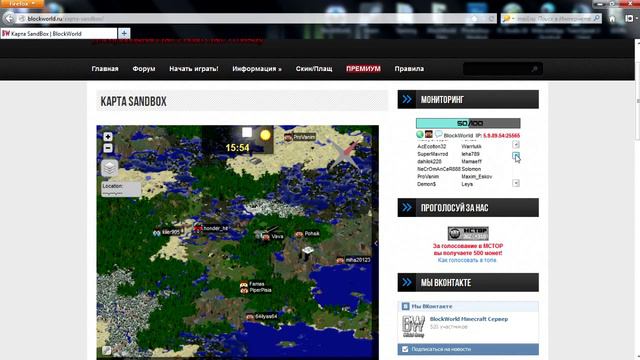Viewport: 640px width, 360px height.
Task: Click the browser search magnifier icon
Action: pyautogui.click(x=596, y=18)
